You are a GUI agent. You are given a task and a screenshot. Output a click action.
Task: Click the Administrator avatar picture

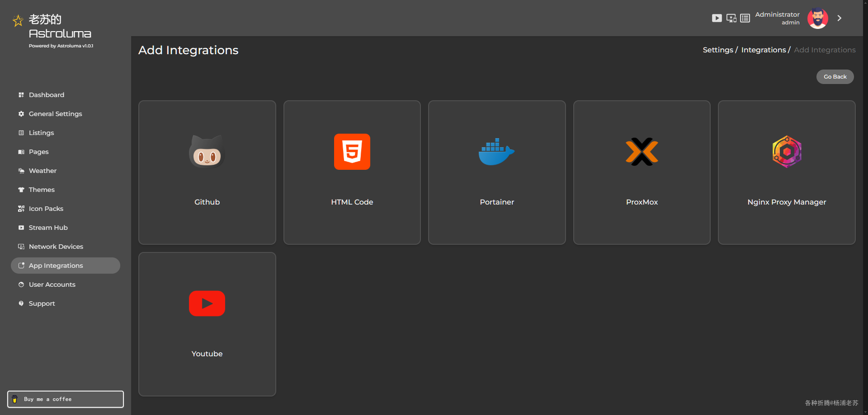pos(818,18)
